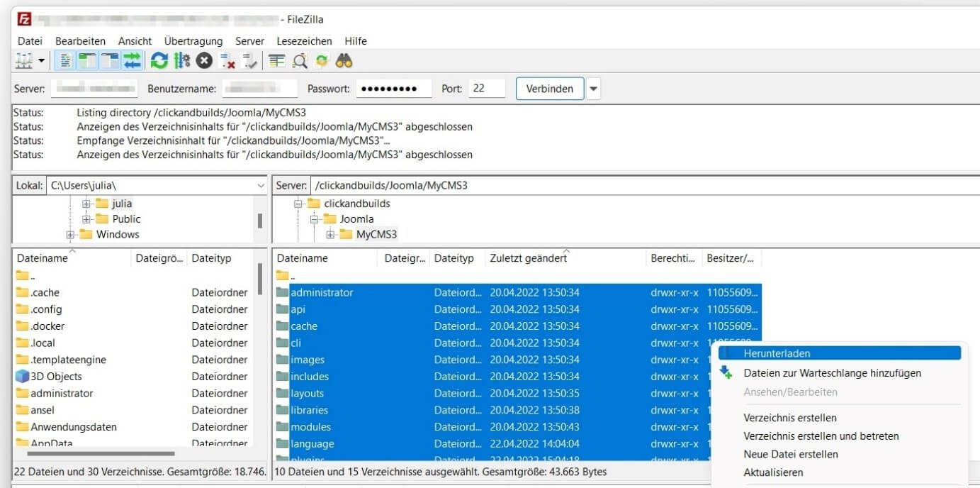This screenshot has width=980, height=488.
Task: Click the folder icon of remote '..' row
Action: [x=283, y=275]
